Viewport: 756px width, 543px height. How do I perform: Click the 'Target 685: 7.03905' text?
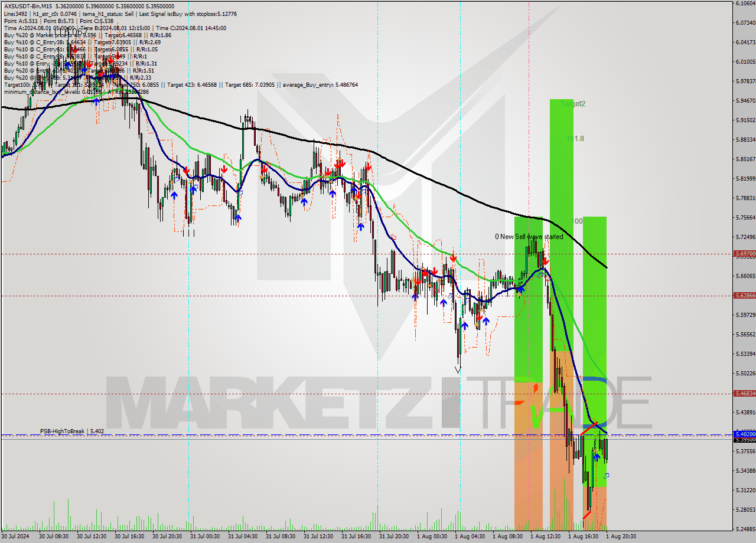pos(249,84)
